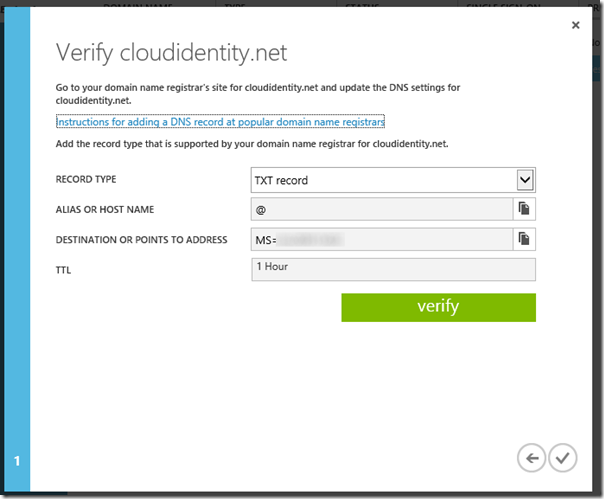Click the TTL 1 Hour field
This screenshot has height=499, width=604.
point(393,269)
